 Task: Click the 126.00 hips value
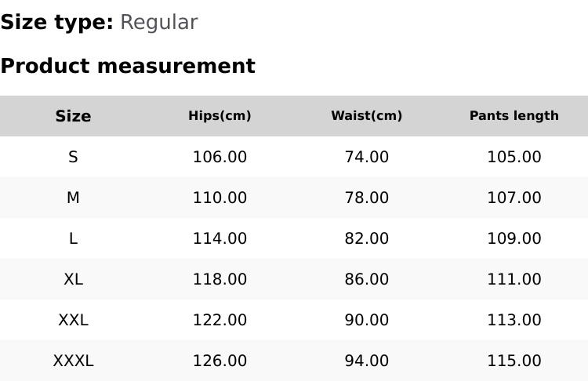[220, 361]
